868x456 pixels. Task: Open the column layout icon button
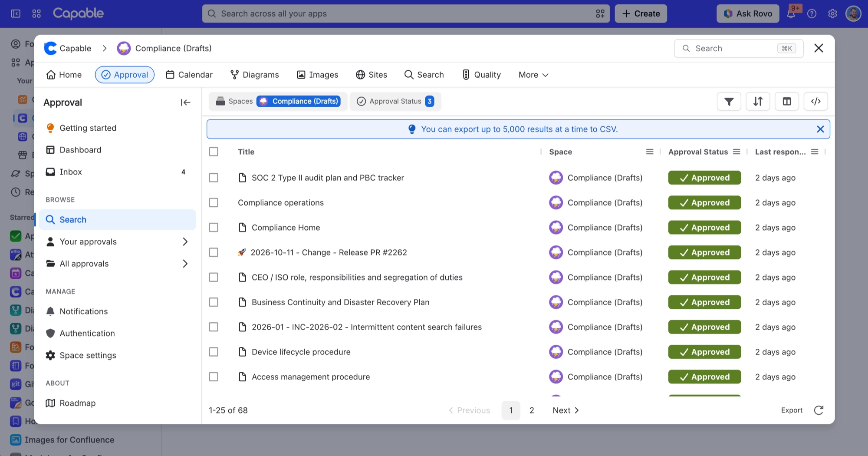pyautogui.click(x=787, y=102)
